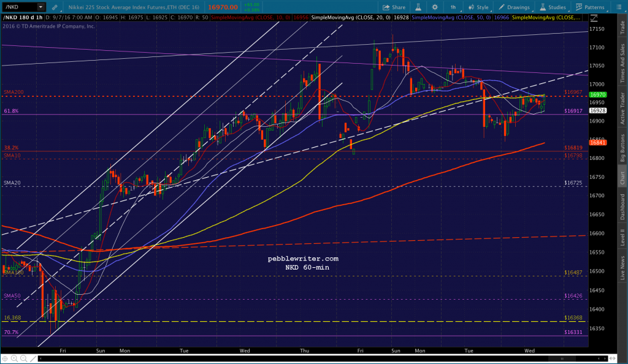Click the 38.2% Fibonacci level label
Screen dimensions: 628x364
click(11, 148)
